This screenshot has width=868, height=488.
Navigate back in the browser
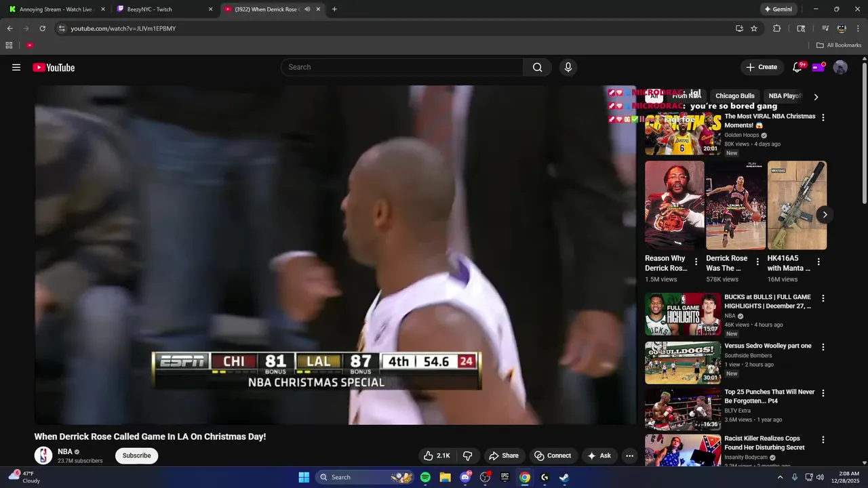9,28
